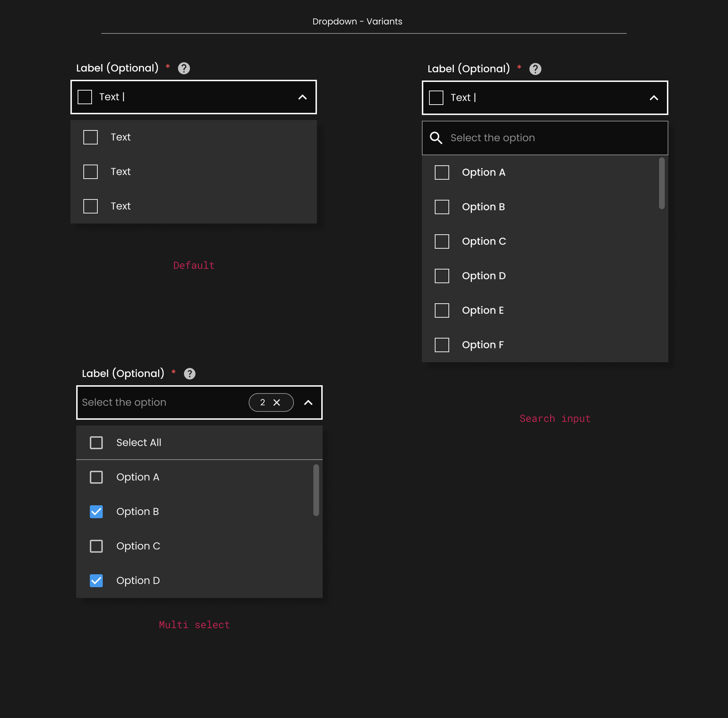Check the third Text option checkbox in Default list
This screenshot has width=728, height=718.
91,207
